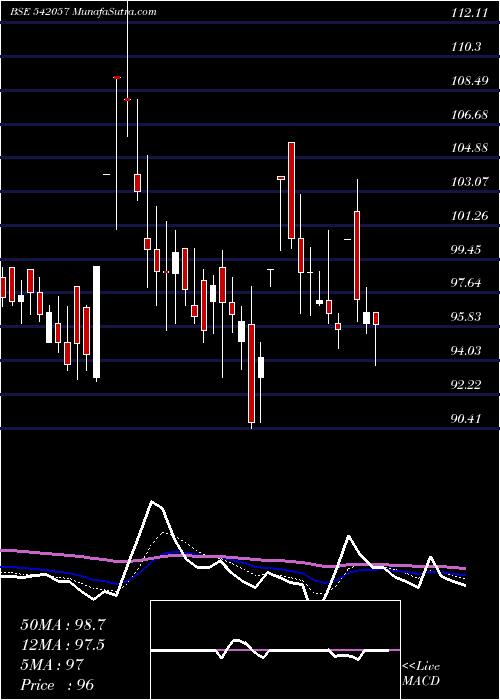Select the 97.64 axis value
The image size is (500, 700).
pos(467,283)
